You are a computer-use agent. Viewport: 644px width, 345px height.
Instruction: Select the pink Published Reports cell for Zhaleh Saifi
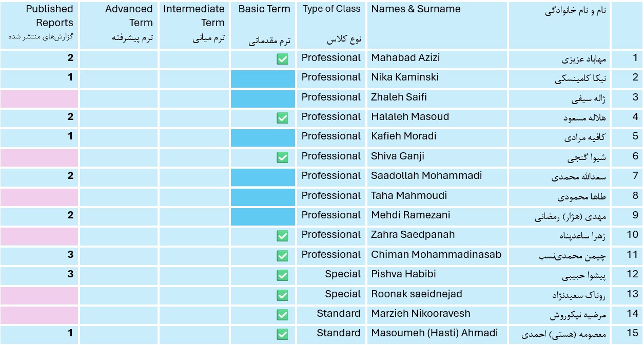[39, 98]
